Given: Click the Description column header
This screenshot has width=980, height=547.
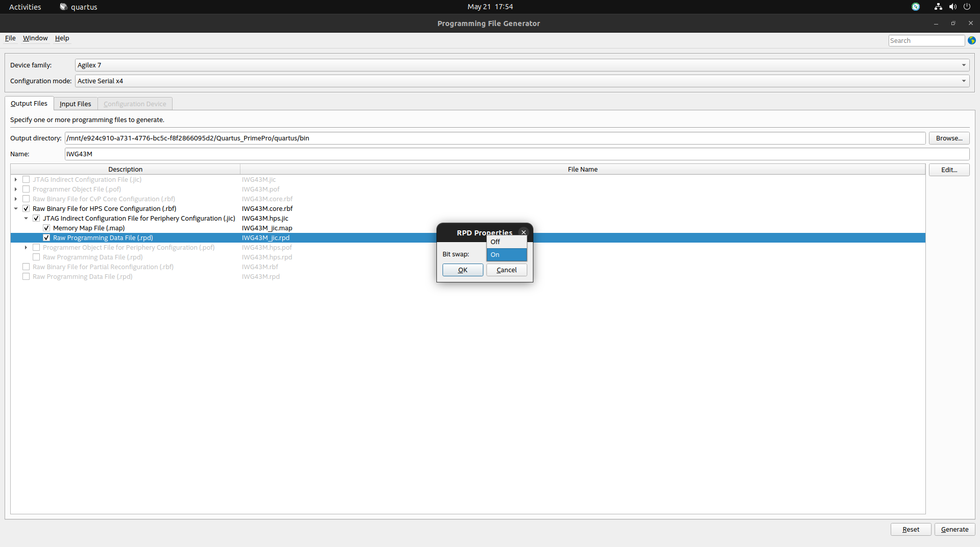Looking at the screenshot, I should tap(125, 169).
